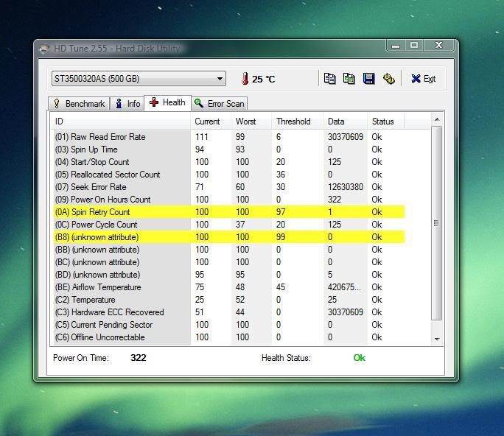Click the copy screenshot to clipboard icon
This screenshot has width=504, height=436.
(x=349, y=79)
